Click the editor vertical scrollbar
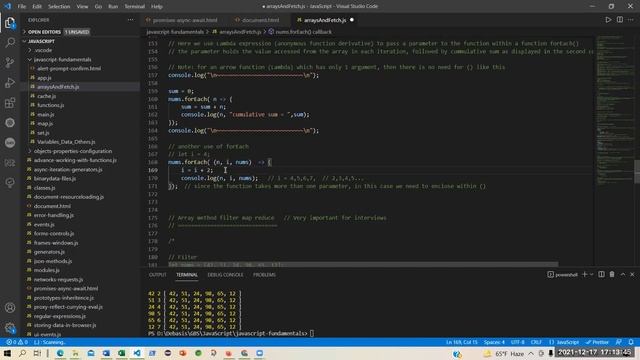Image resolution: width=640 pixels, height=360 pixels. 637,172
